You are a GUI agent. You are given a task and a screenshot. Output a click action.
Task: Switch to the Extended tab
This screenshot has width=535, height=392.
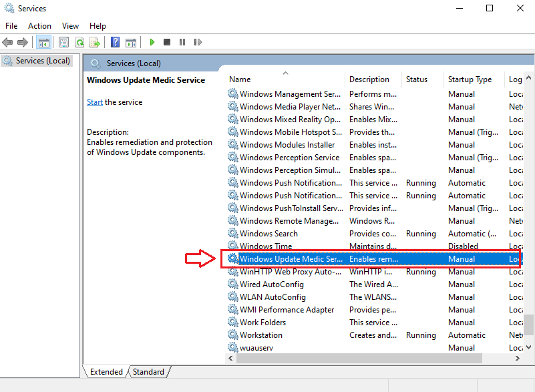pos(106,371)
